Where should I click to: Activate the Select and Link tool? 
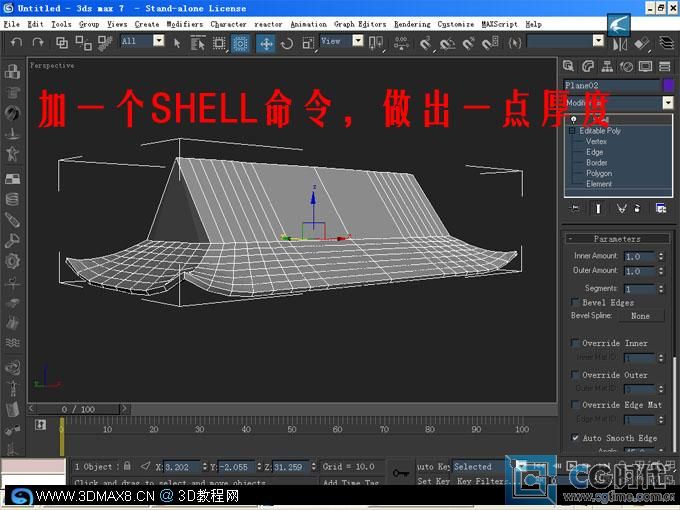62,42
